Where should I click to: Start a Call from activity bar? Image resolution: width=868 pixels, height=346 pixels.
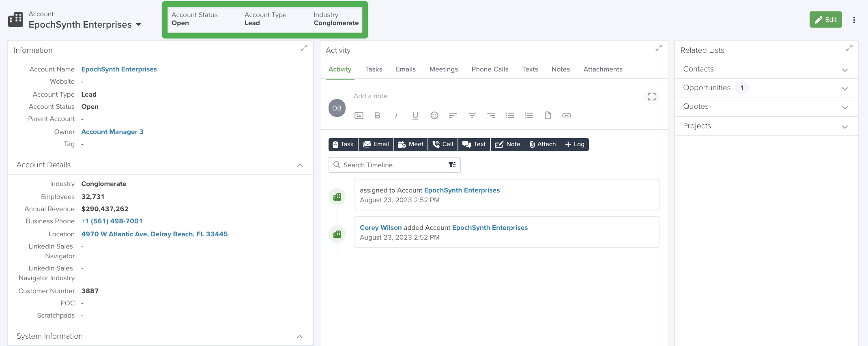click(443, 144)
